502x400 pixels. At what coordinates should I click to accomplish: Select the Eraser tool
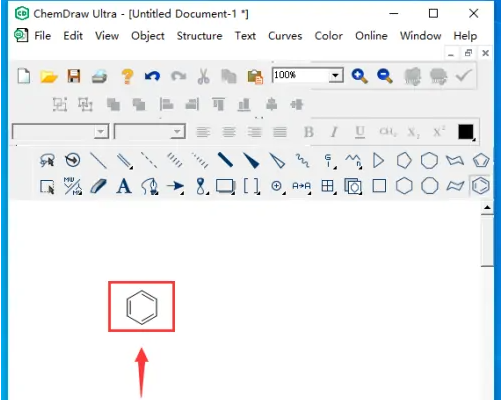(x=98, y=186)
